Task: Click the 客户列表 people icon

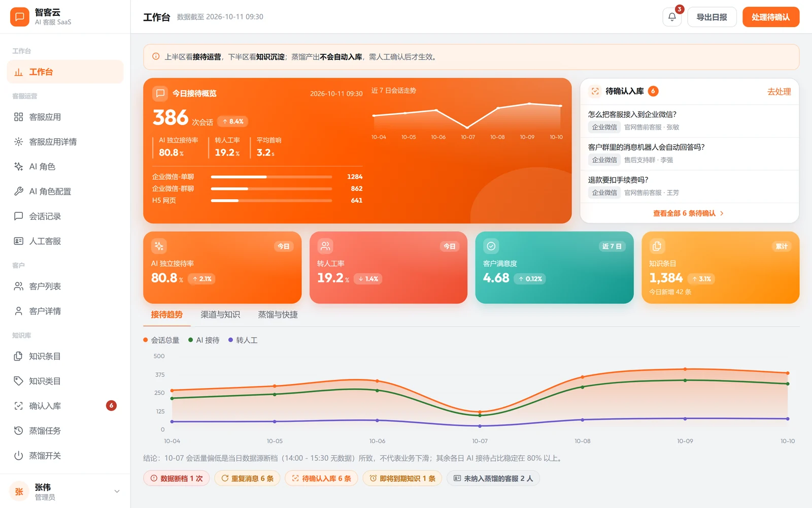Action: [x=19, y=287]
